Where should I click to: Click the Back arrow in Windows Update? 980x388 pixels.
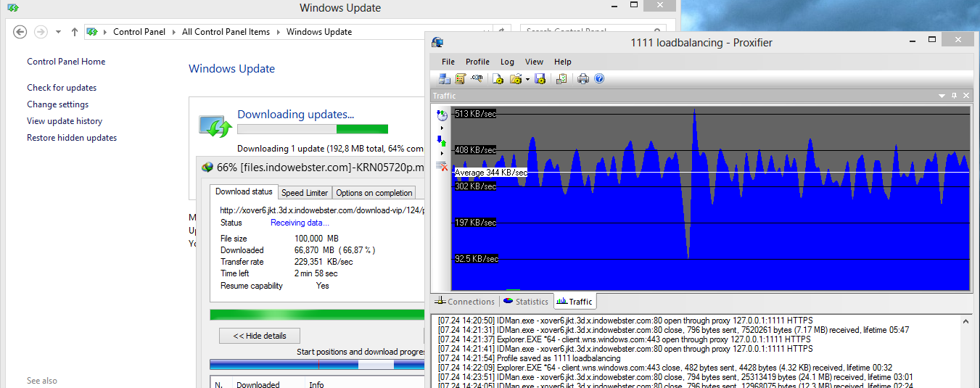[20, 32]
